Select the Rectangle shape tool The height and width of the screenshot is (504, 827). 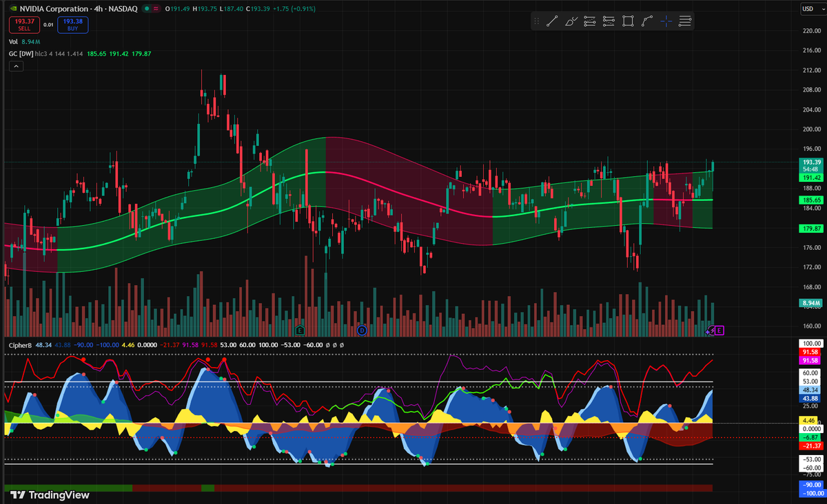point(628,21)
